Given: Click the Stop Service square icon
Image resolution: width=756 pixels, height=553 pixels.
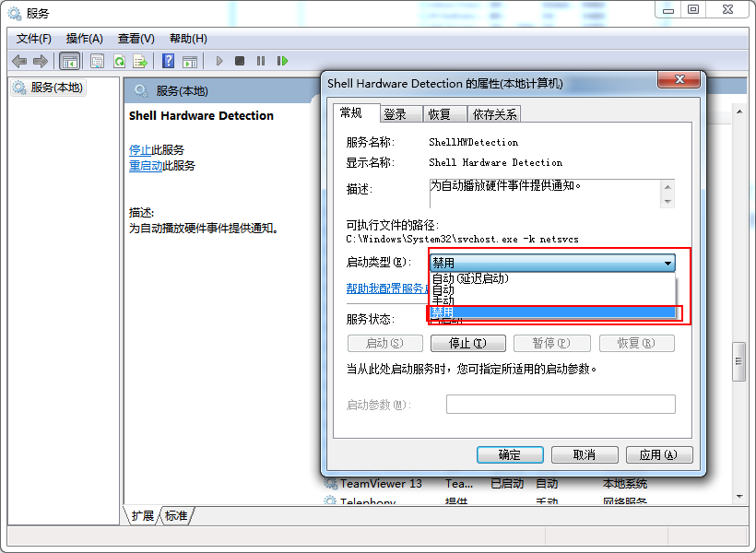Looking at the screenshot, I should (240, 61).
